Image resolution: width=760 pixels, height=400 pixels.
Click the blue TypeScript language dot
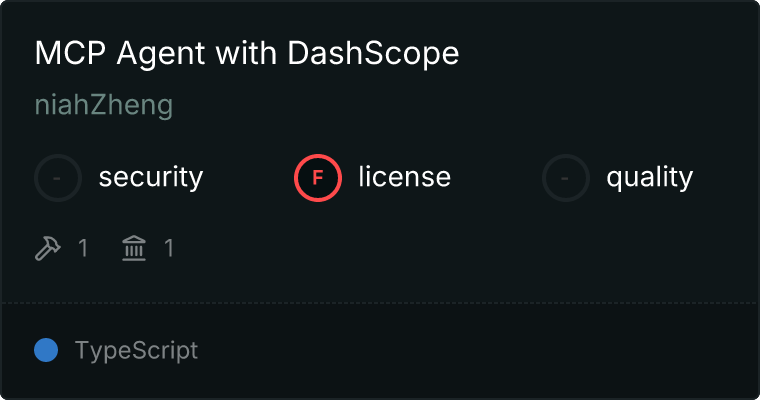coord(46,350)
